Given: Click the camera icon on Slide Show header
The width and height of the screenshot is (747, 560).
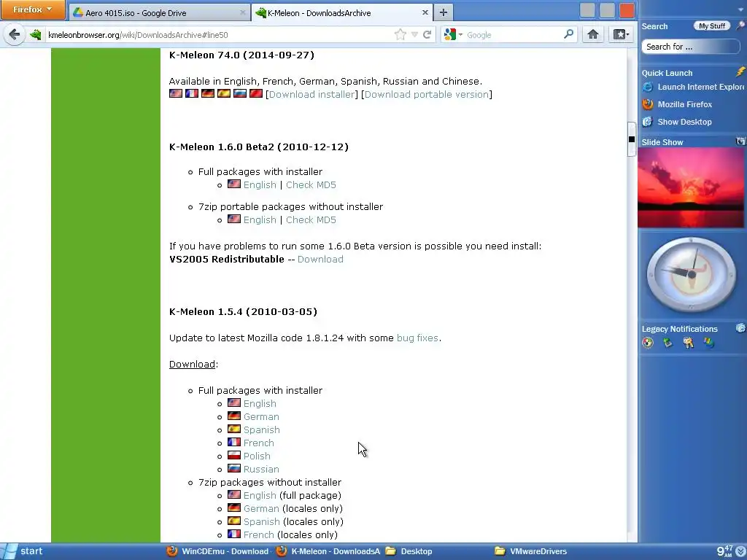Looking at the screenshot, I should (740, 141).
